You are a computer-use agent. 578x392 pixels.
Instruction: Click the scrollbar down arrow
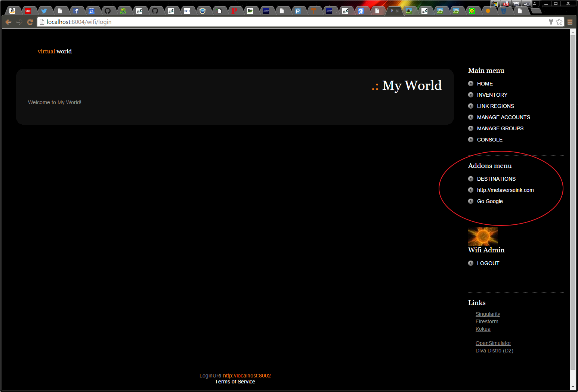(573, 387)
